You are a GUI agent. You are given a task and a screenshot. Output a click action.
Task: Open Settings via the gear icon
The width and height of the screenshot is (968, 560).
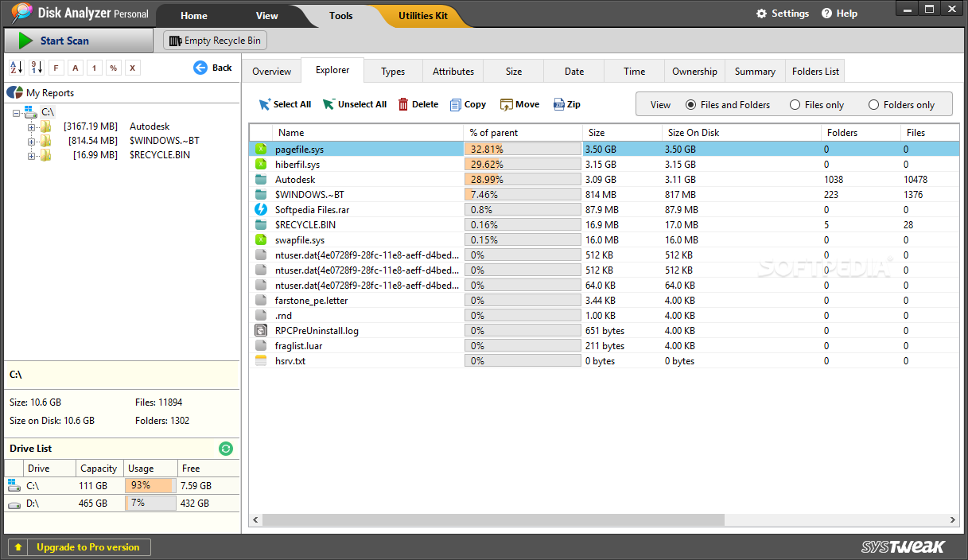click(x=761, y=14)
